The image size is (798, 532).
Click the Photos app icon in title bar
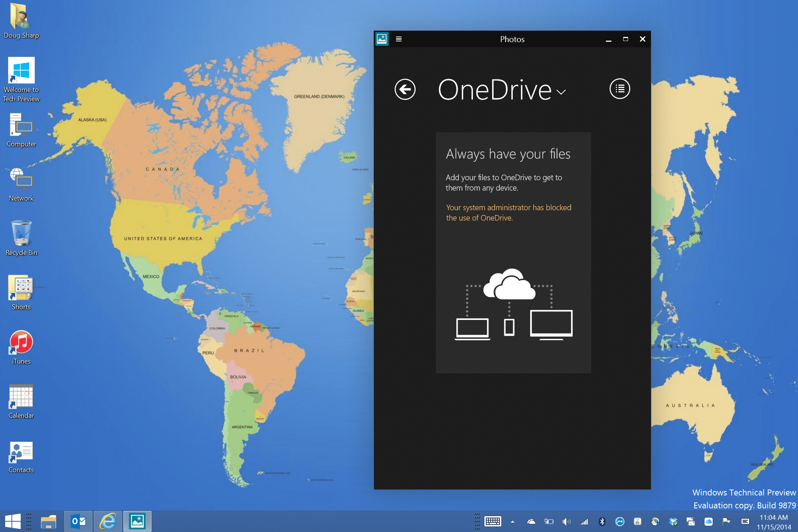pyautogui.click(x=382, y=39)
